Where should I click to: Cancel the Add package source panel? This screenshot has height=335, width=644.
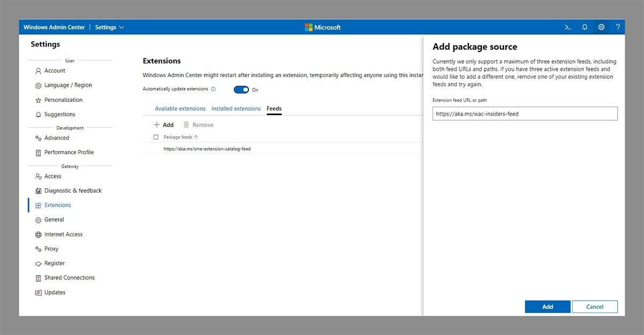pos(595,307)
